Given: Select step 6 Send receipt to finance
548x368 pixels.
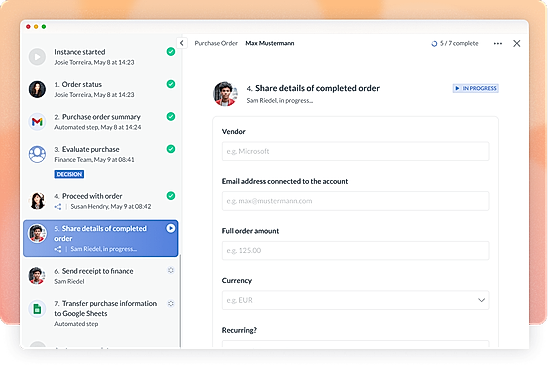Looking at the screenshot, I should point(101,276).
